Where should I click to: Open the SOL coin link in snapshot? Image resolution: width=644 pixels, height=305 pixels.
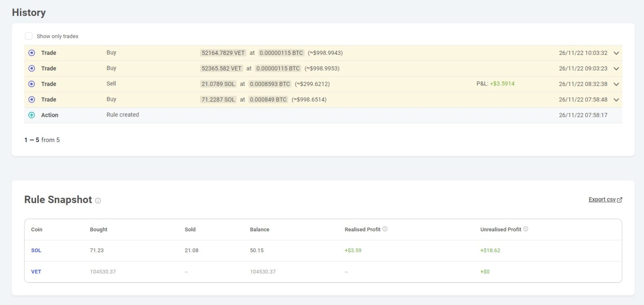pos(36,251)
